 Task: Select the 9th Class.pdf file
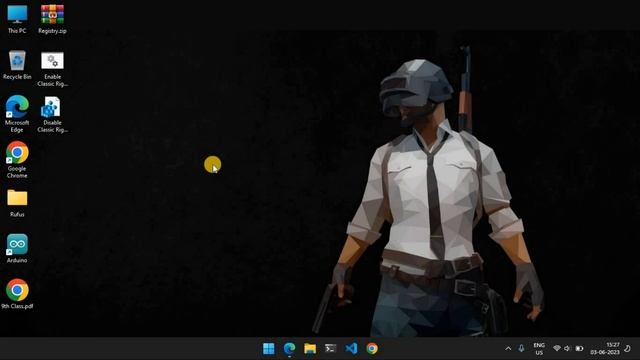click(17, 294)
